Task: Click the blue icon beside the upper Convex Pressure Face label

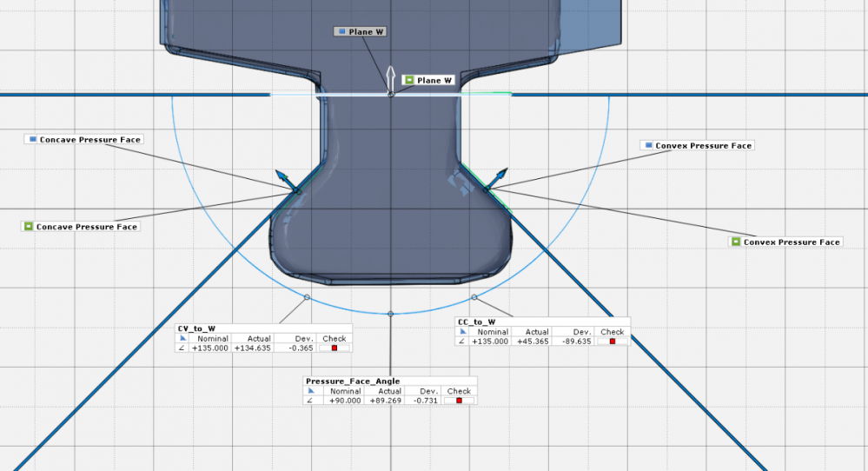Action: [x=648, y=145]
